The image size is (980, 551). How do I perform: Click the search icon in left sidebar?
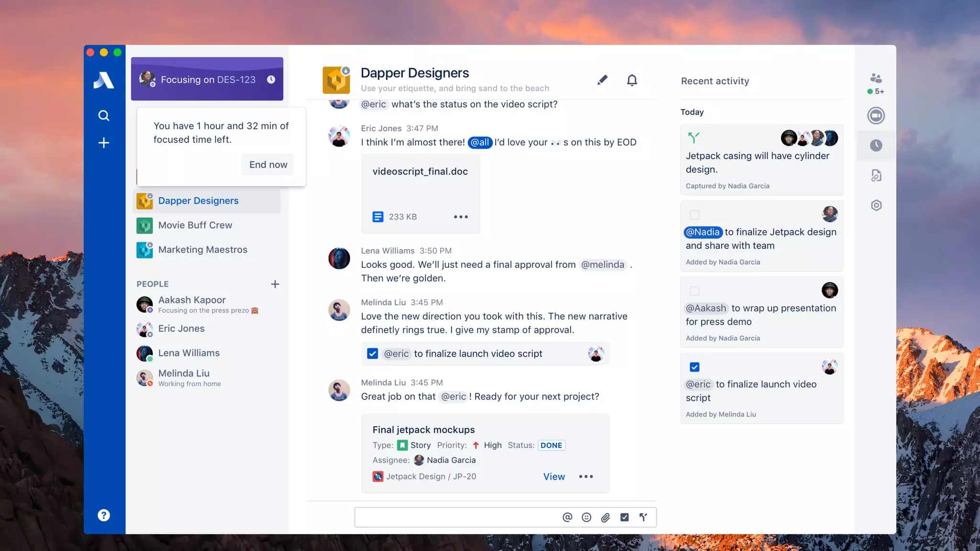point(103,116)
